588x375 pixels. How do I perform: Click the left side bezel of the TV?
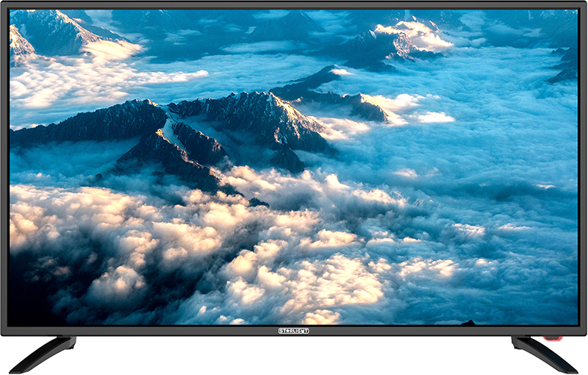5,169
